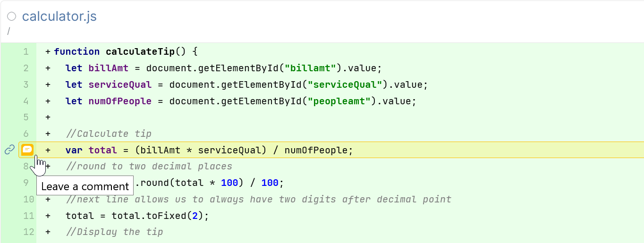Click the yellow comment icon on line 7
Image resolution: width=644 pixels, height=243 pixels.
[x=27, y=150]
